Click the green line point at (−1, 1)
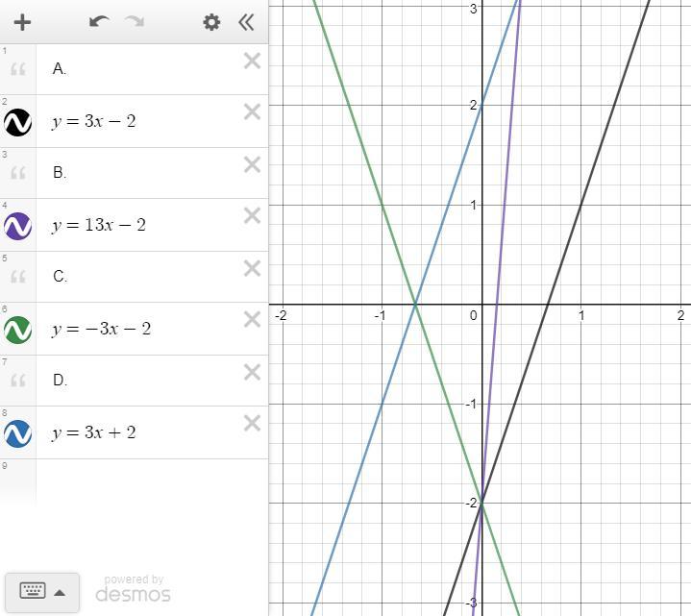 click(x=382, y=205)
